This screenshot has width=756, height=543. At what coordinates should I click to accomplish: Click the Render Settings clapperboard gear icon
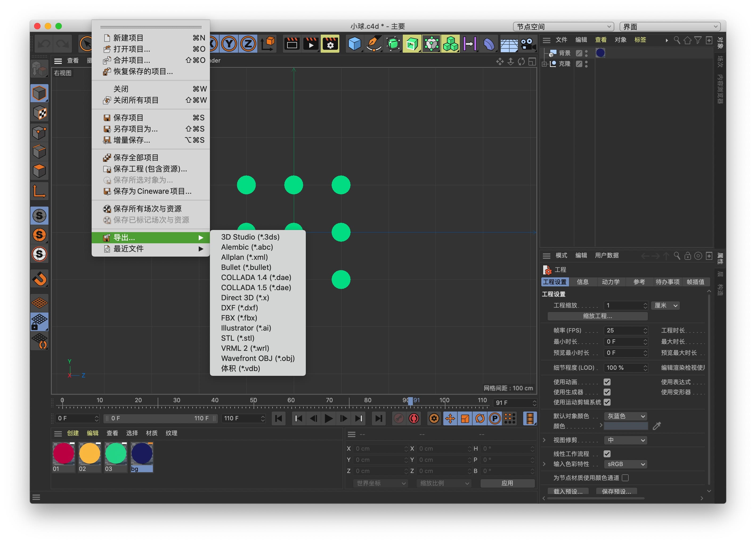pos(330,44)
